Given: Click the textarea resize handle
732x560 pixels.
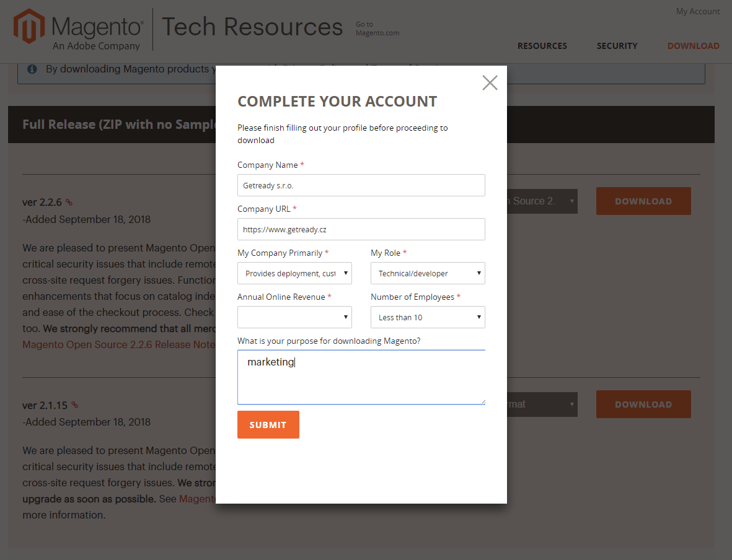Looking at the screenshot, I should pos(483,401).
